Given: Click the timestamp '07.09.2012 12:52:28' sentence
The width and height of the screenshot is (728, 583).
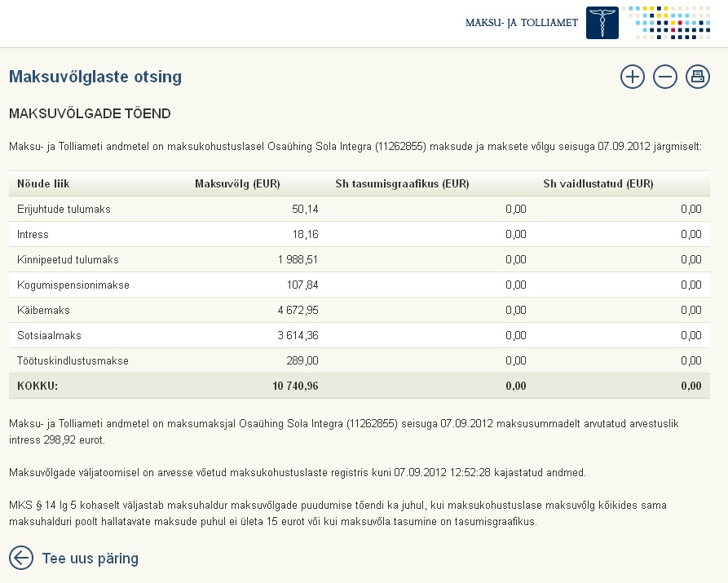Looking at the screenshot, I should [x=297, y=473].
